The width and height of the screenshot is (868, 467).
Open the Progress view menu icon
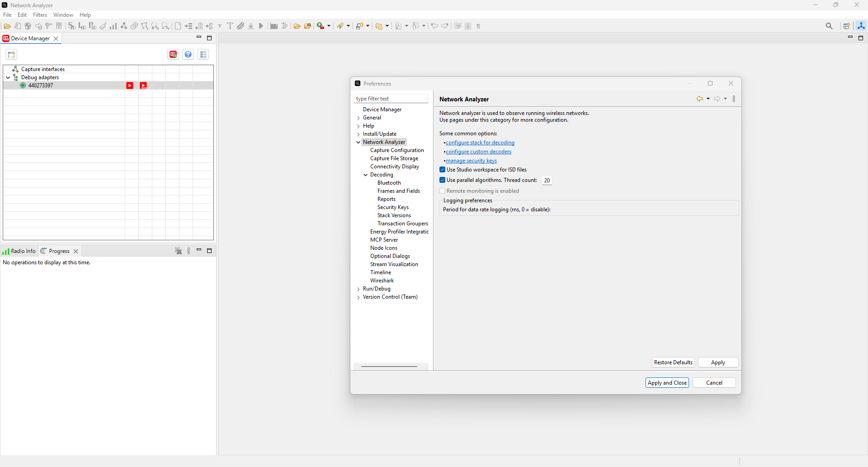(x=189, y=251)
